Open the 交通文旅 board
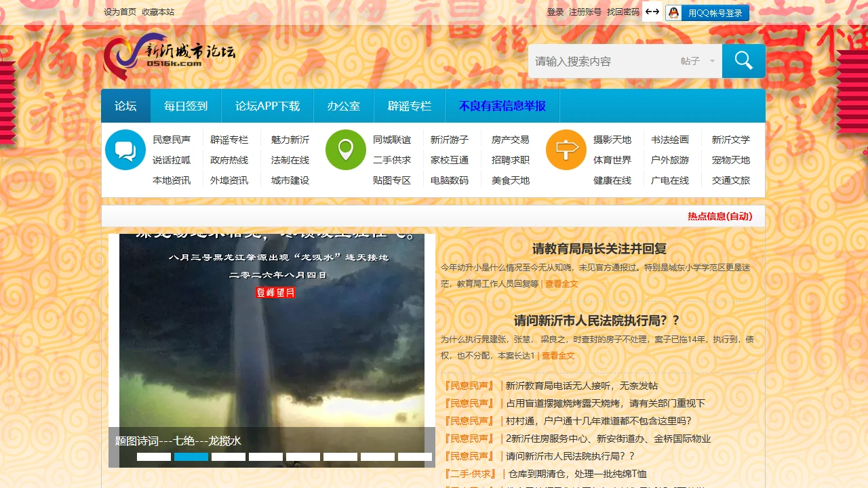 coord(731,180)
